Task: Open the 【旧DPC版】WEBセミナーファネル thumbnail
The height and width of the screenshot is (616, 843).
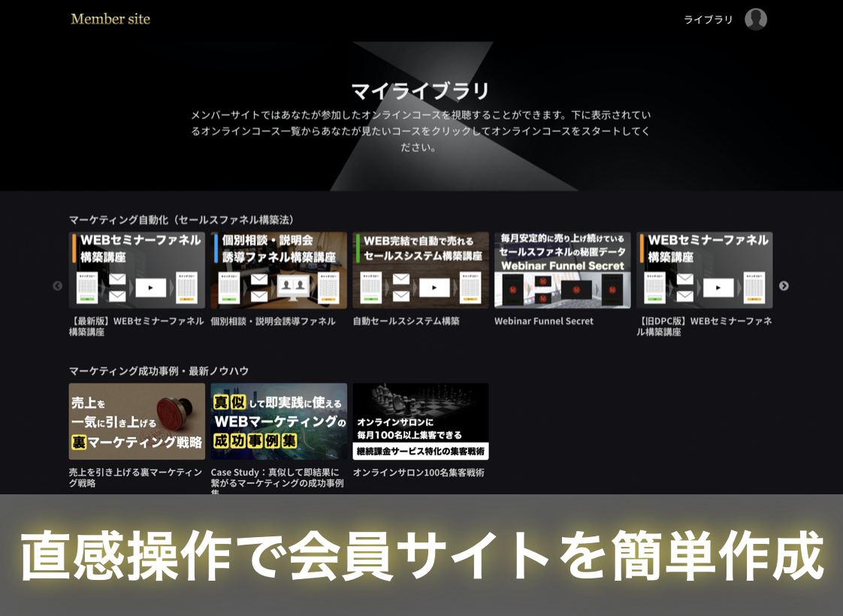Action: point(704,270)
